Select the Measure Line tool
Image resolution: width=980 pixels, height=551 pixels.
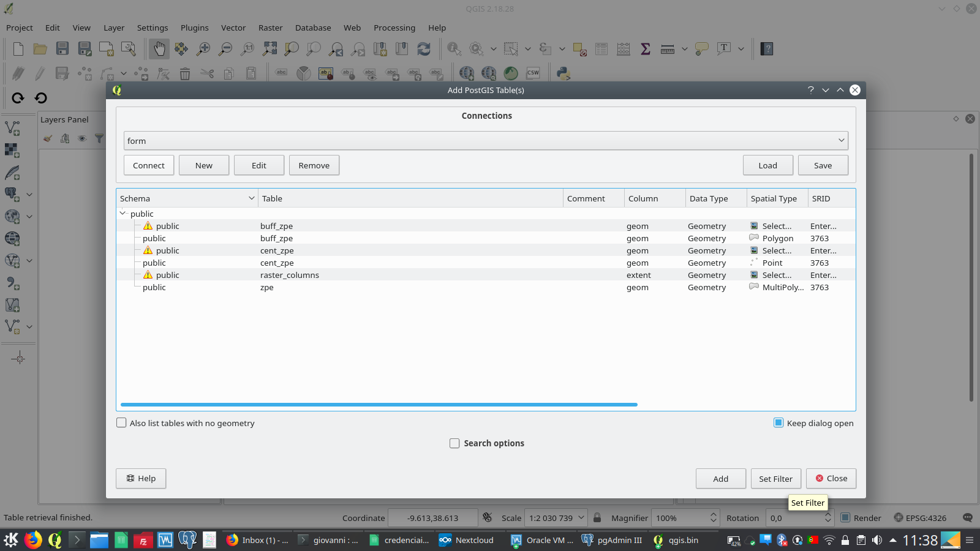(667, 48)
